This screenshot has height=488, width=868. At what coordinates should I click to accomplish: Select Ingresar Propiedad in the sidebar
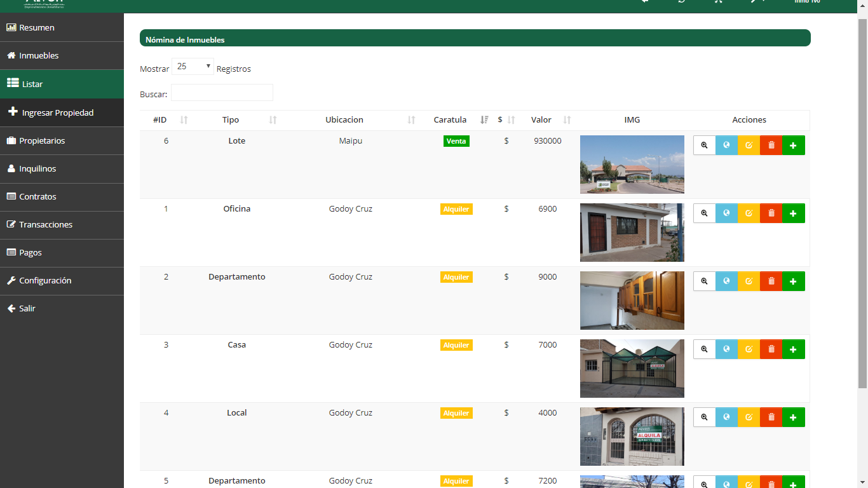tap(57, 112)
